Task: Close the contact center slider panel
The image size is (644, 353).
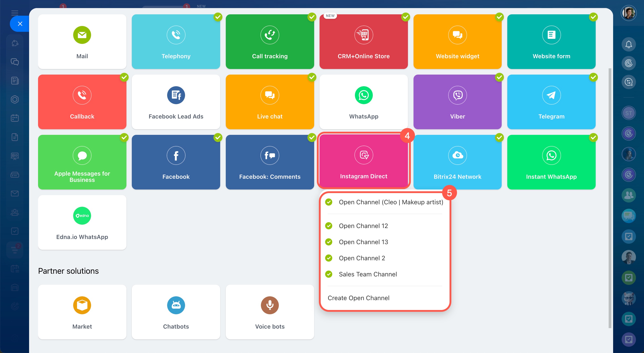Action: 20,24
